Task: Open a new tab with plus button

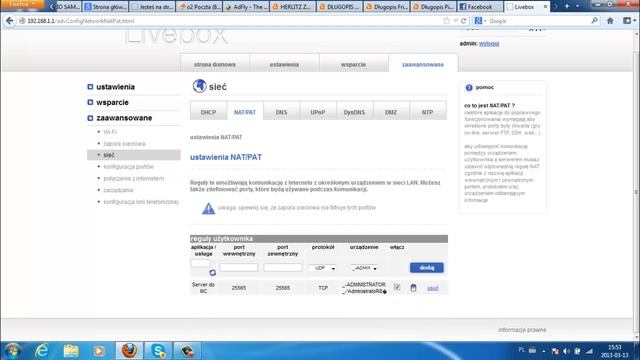Action: point(567,6)
